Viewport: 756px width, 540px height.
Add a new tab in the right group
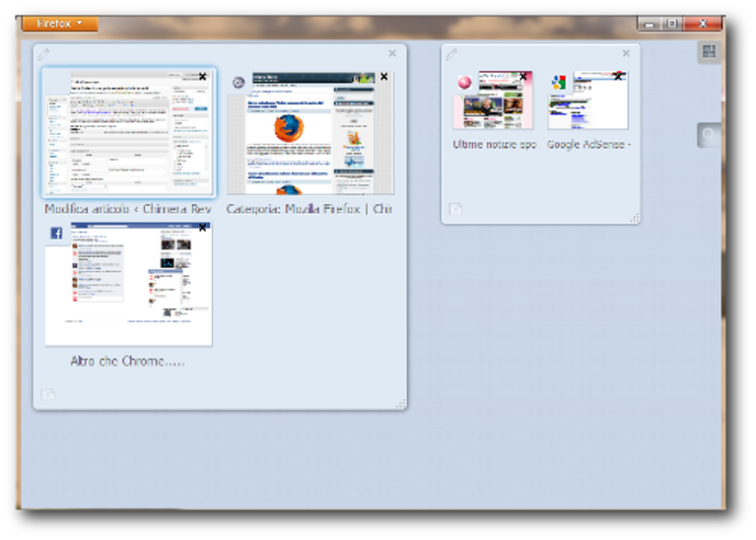[455, 208]
